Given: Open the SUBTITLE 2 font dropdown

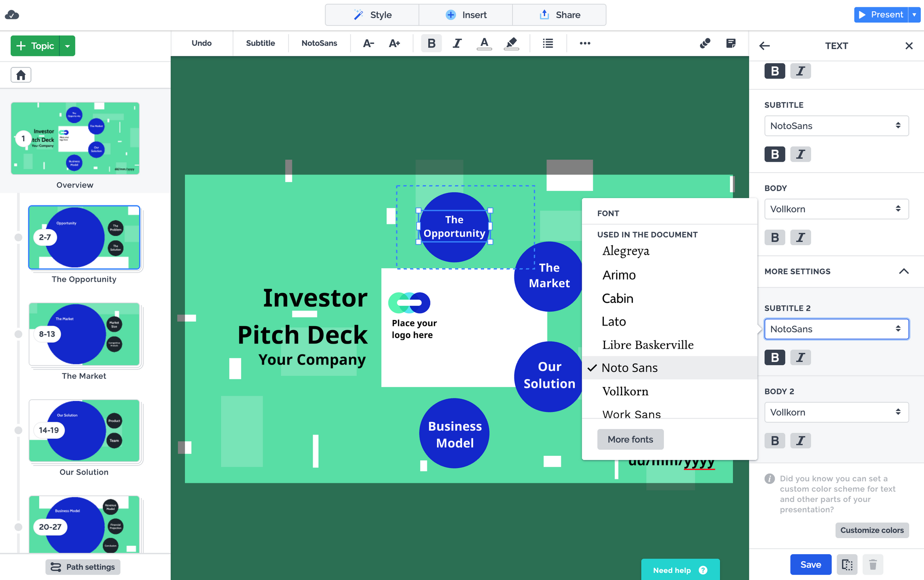Looking at the screenshot, I should tap(836, 329).
